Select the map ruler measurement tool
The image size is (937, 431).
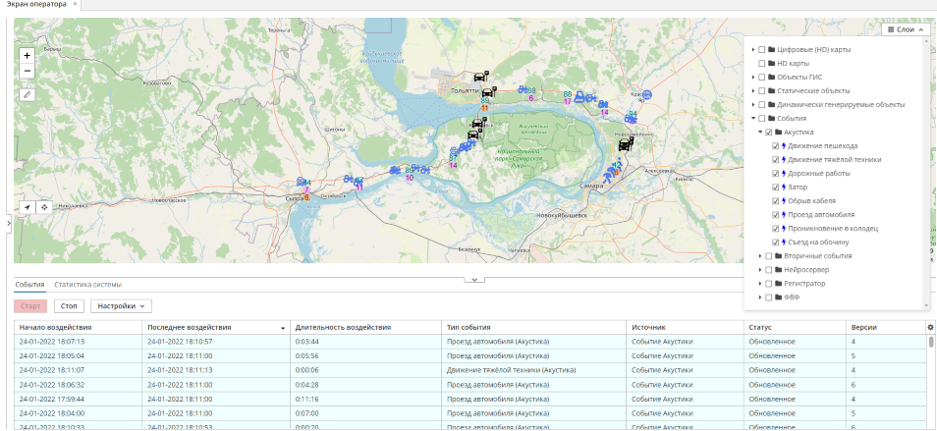27,94
